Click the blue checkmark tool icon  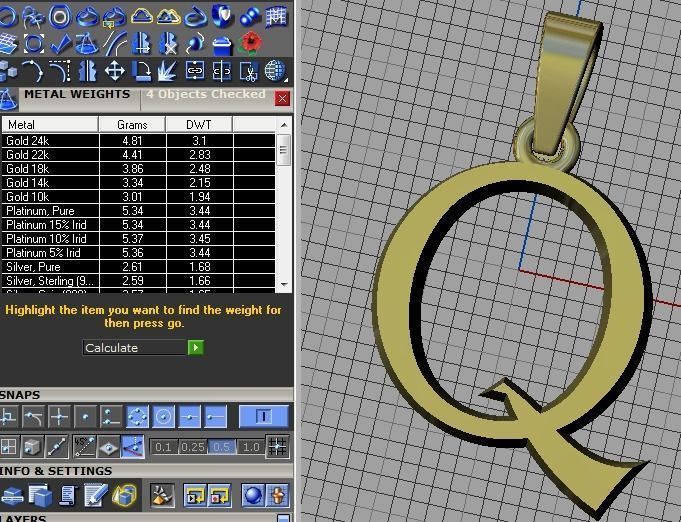60,43
